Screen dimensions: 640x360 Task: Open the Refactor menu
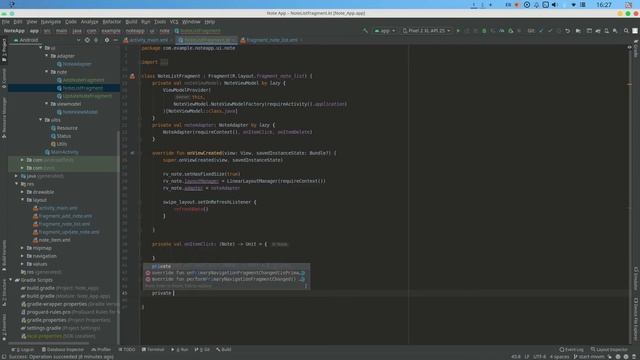tap(111, 22)
